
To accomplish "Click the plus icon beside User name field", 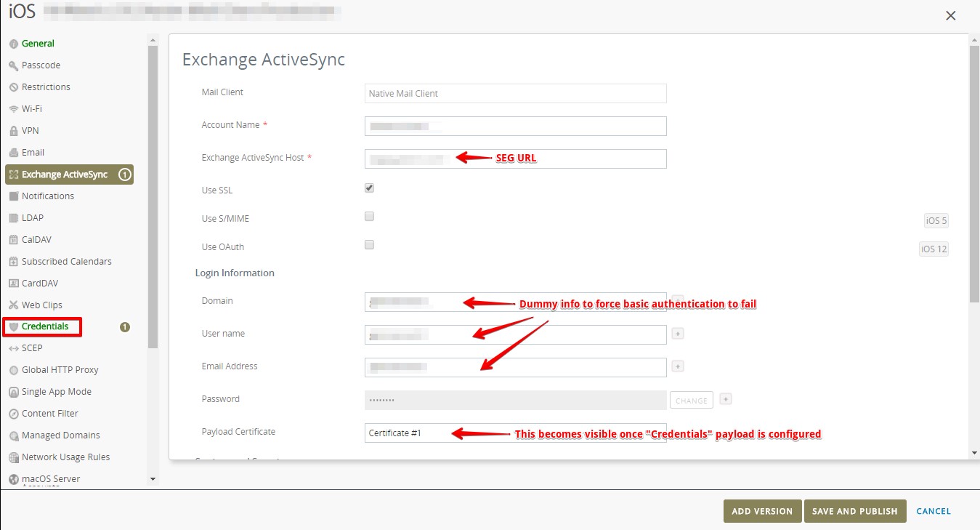I will pos(677,334).
